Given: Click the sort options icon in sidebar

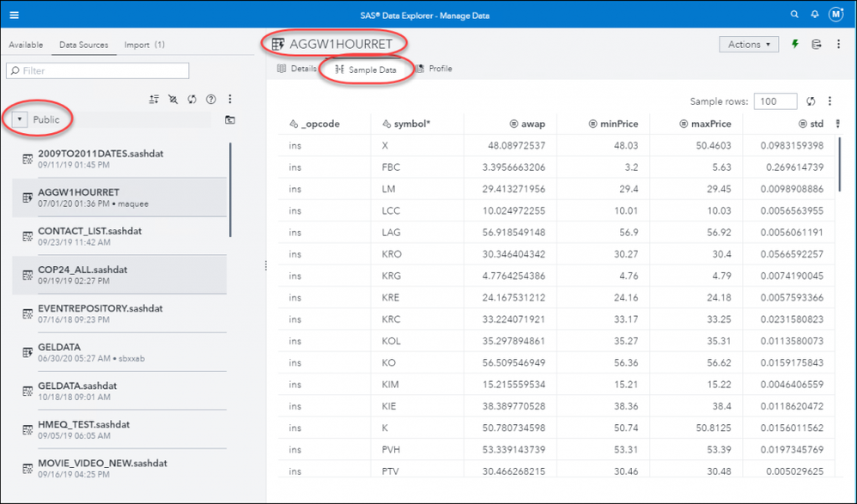Looking at the screenshot, I should tap(155, 100).
